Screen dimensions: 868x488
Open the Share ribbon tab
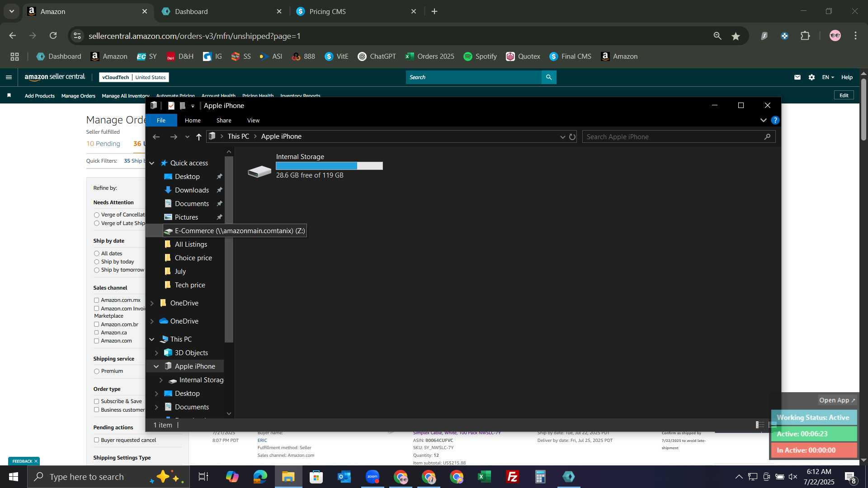[x=224, y=120]
